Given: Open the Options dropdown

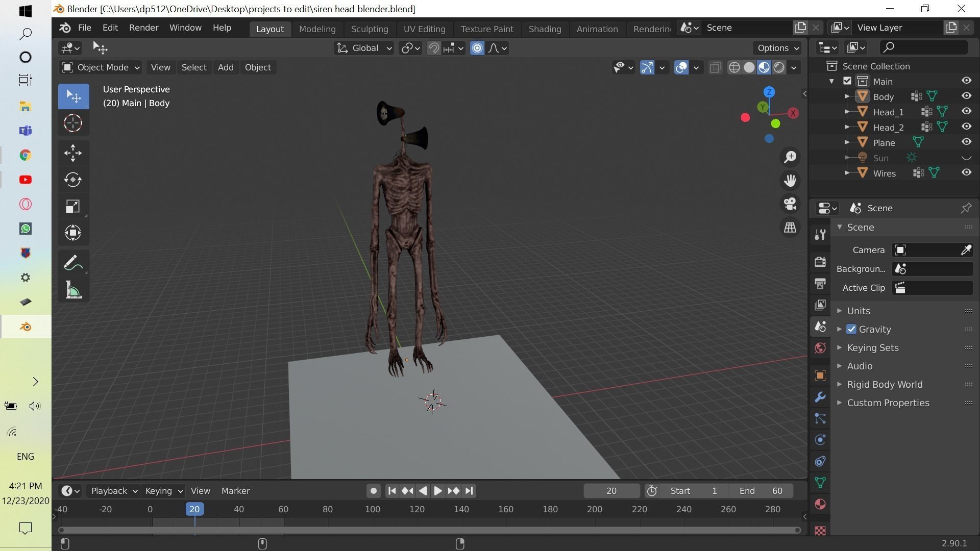Looking at the screenshot, I should (x=777, y=48).
